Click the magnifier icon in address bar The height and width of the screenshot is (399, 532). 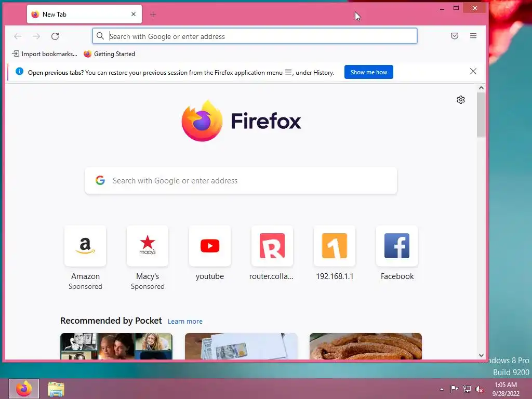click(x=100, y=36)
